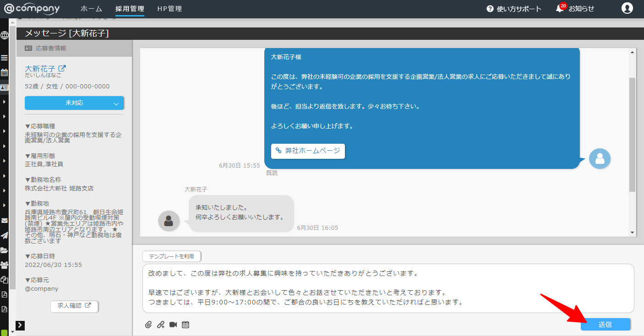Viewport: 644px width, 336px height.
Task: Open the hamburger menu in left sidebar
Action: (5, 58)
